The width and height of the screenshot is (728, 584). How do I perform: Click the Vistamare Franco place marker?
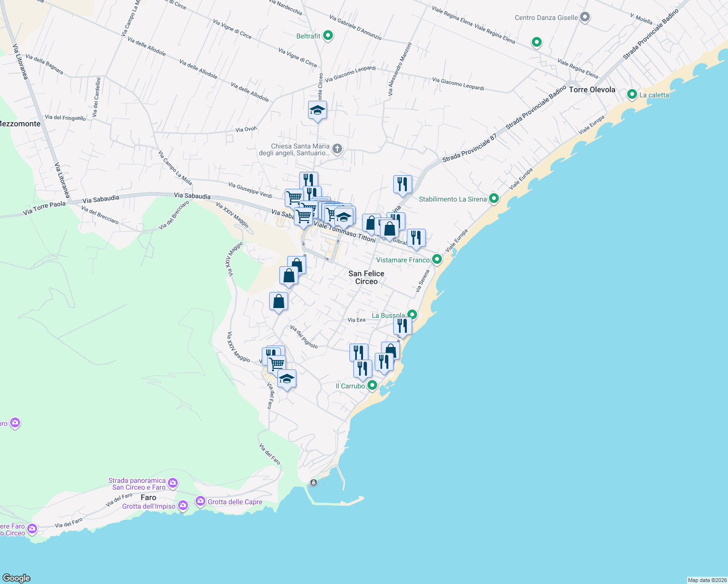click(x=436, y=259)
